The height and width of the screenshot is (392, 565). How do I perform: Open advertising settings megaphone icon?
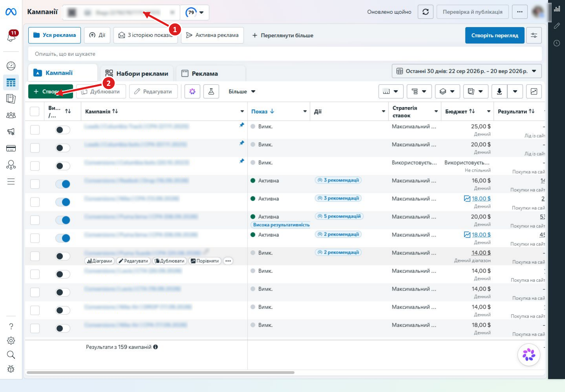coord(11,132)
